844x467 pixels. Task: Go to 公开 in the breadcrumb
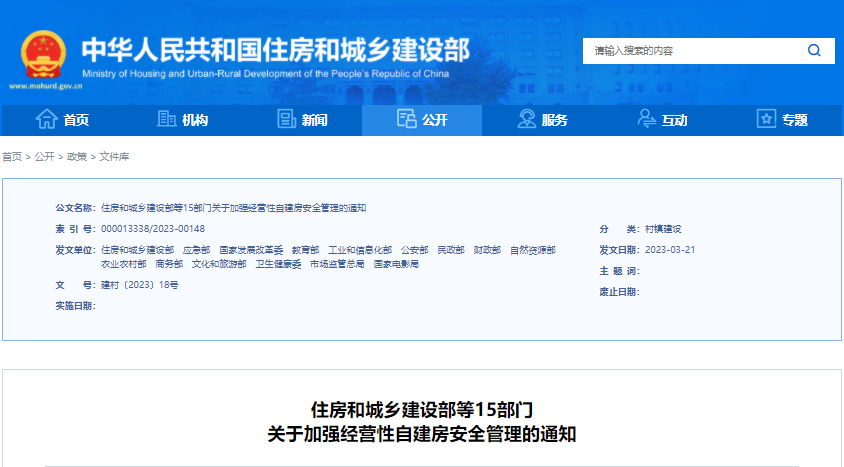click(44, 157)
